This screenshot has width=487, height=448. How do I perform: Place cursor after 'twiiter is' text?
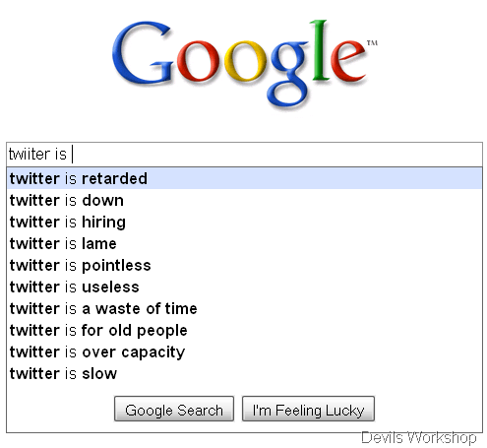click(x=71, y=155)
